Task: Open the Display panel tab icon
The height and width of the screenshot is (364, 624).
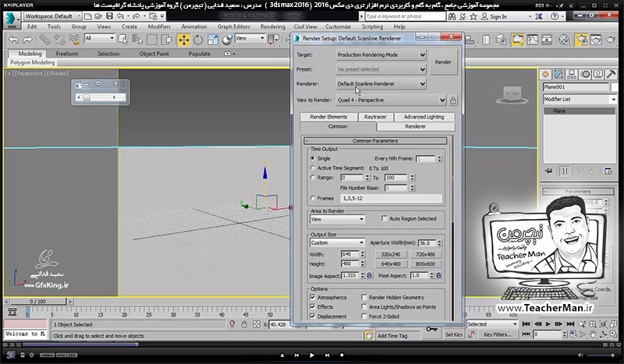Action: tap(597, 74)
